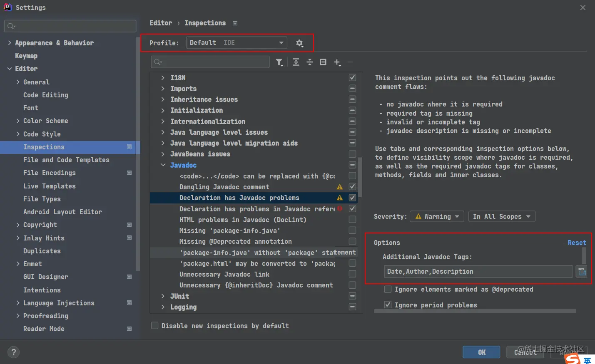Expand the Additional Javadoc Tags editor icon

tap(582, 272)
